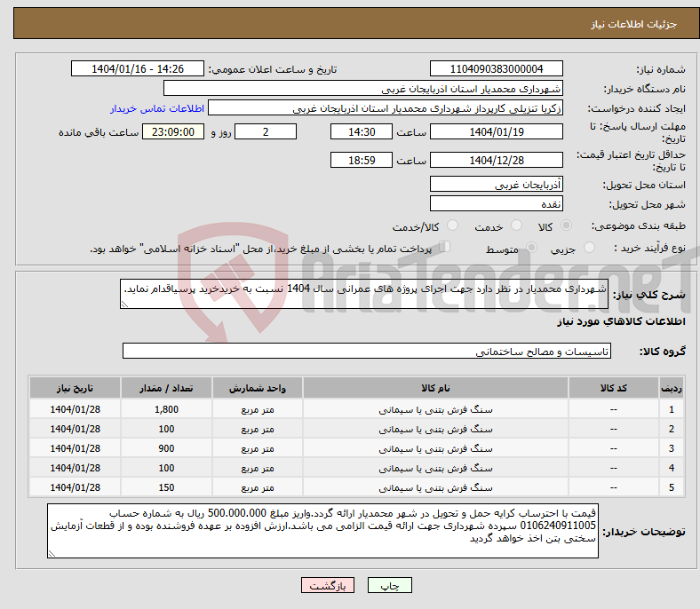Select the کالا/خدمت radio button
This screenshot has height=609, width=700.
(452, 225)
